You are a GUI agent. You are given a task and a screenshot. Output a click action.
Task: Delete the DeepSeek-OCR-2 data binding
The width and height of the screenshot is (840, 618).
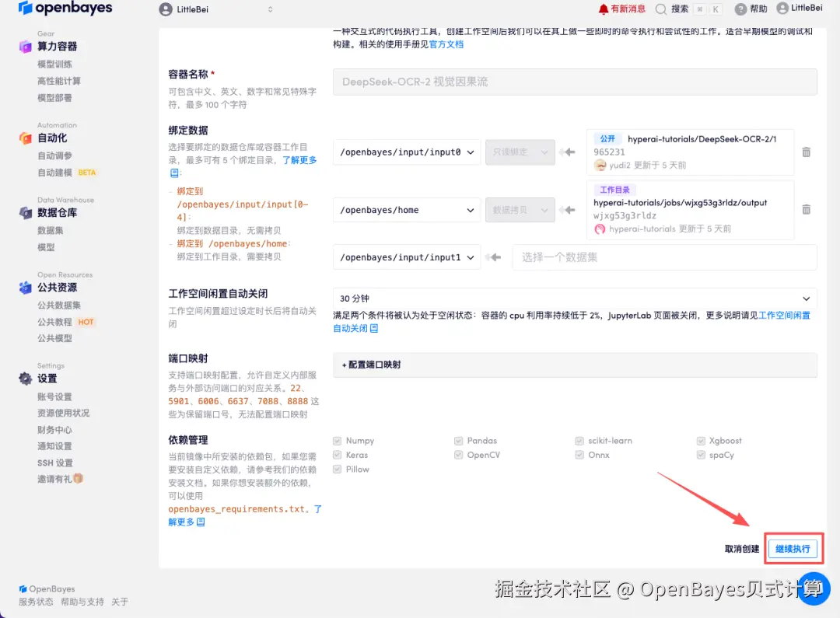806,152
